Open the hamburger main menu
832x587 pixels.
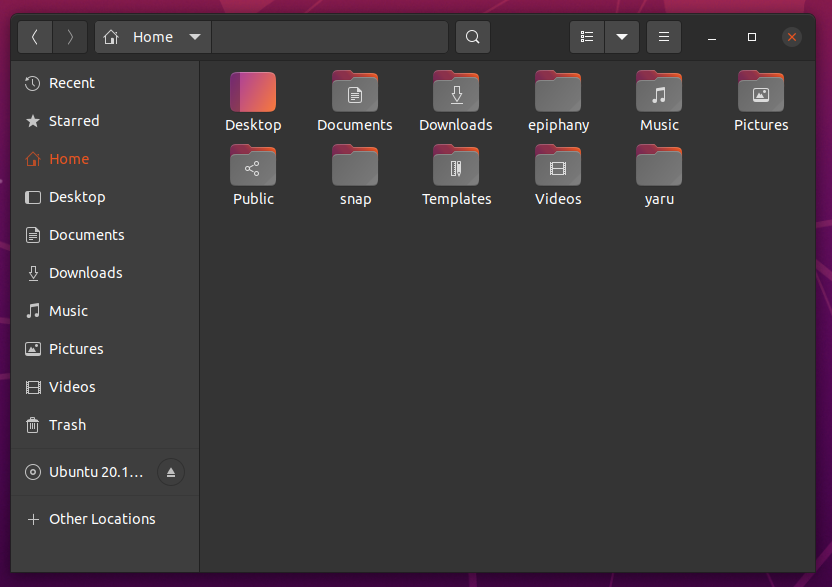pyautogui.click(x=664, y=37)
